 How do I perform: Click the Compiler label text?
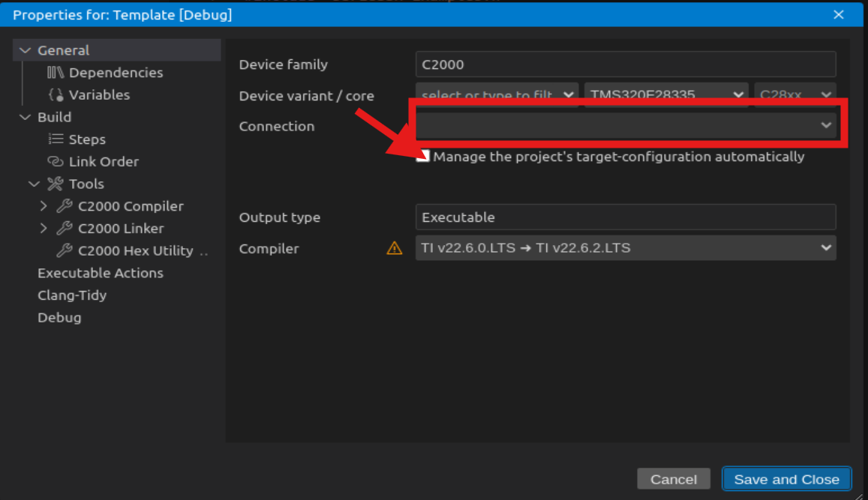click(269, 249)
